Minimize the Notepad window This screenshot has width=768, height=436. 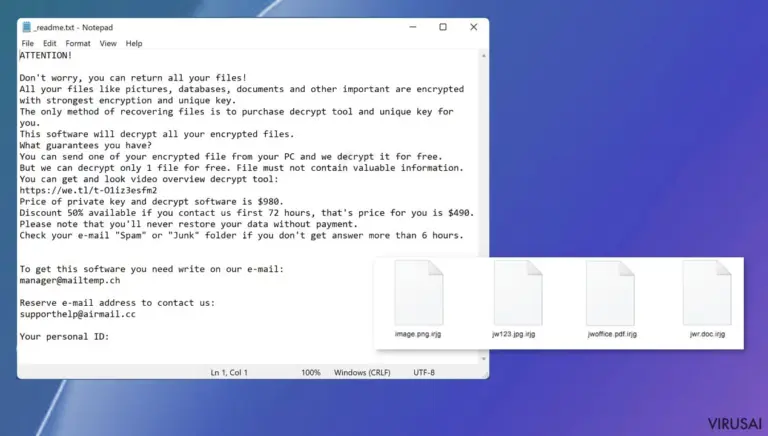(413, 27)
